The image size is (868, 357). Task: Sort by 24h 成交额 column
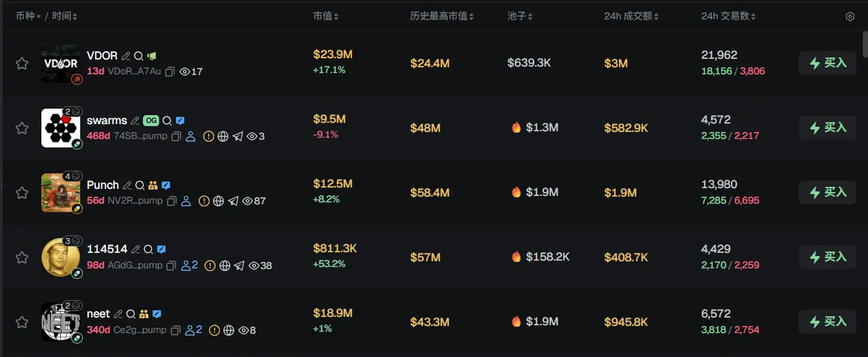[631, 16]
